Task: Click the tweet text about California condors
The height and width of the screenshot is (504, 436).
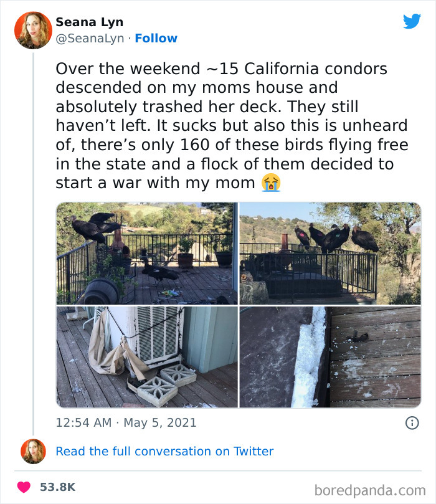Action: pyautogui.click(x=230, y=125)
